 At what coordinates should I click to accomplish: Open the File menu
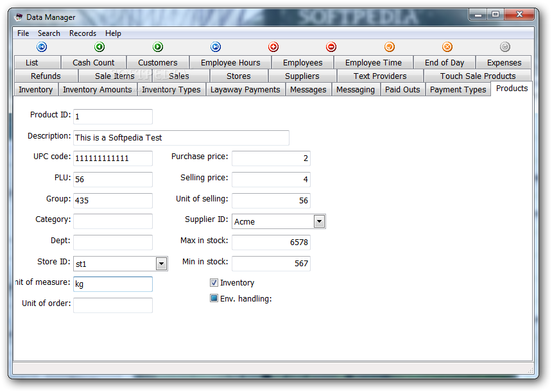click(x=23, y=33)
